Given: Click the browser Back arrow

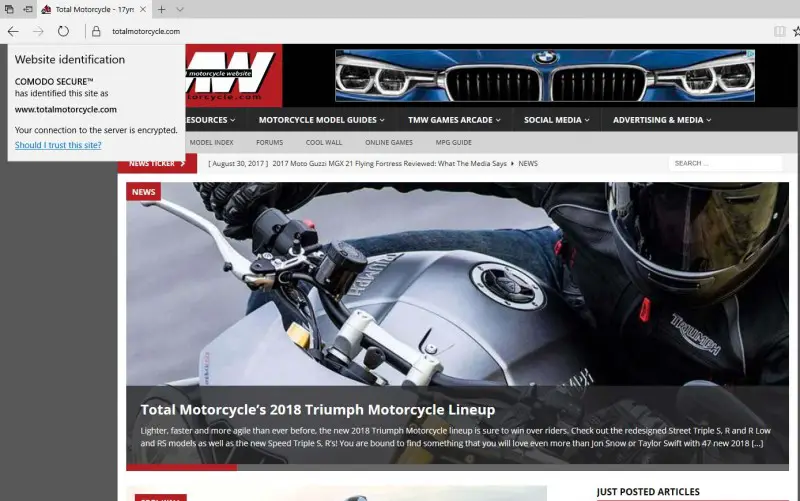Looking at the screenshot, I should click(x=13, y=31).
